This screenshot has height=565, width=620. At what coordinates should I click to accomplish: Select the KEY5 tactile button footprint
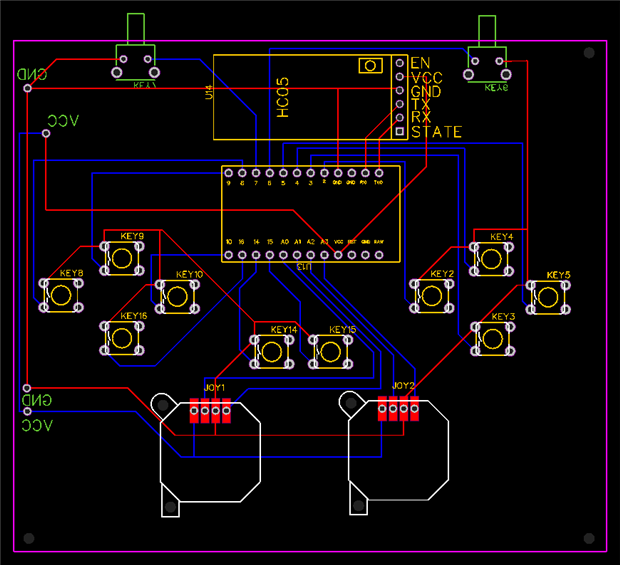click(548, 297)
